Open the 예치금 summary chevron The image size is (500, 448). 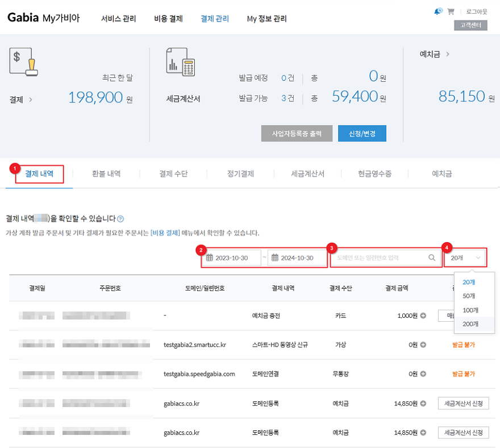point(448,54)
